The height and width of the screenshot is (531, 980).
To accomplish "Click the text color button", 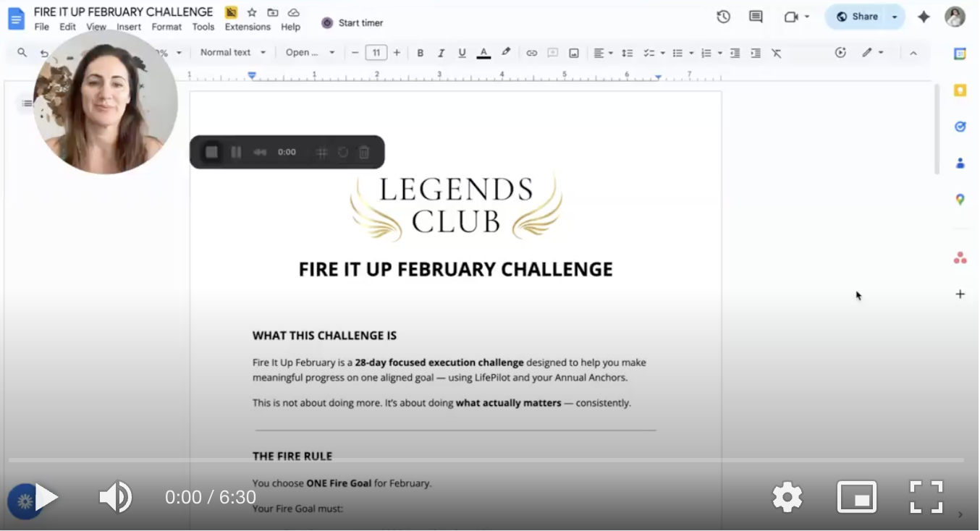I will click(x=483, y=53).
